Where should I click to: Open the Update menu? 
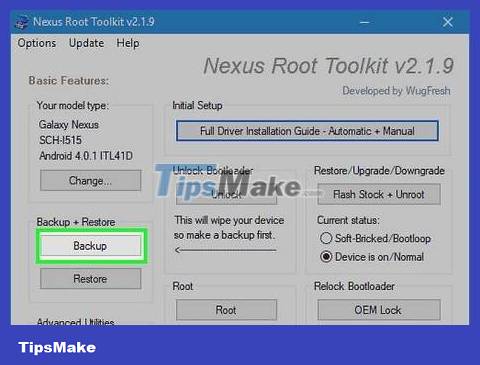[86, 43]
